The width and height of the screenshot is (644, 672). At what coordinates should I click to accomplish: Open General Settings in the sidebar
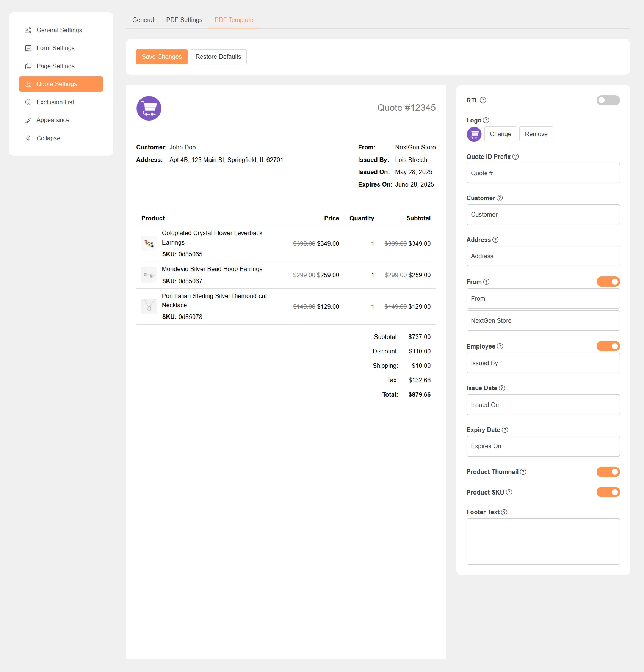(59, 30)
